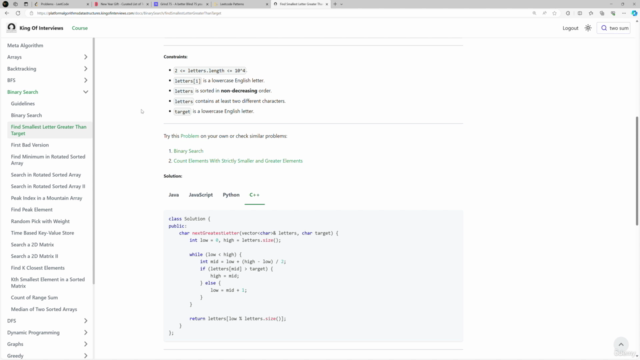Open a new browser tab with plus
Screen dimensions: 640x360
335,4
